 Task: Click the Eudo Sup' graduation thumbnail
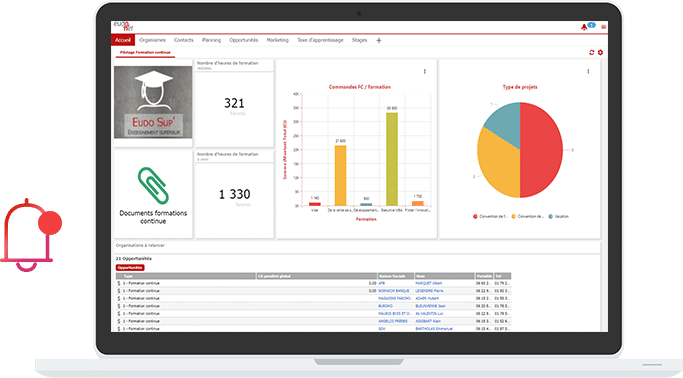(x=153, y=102)
